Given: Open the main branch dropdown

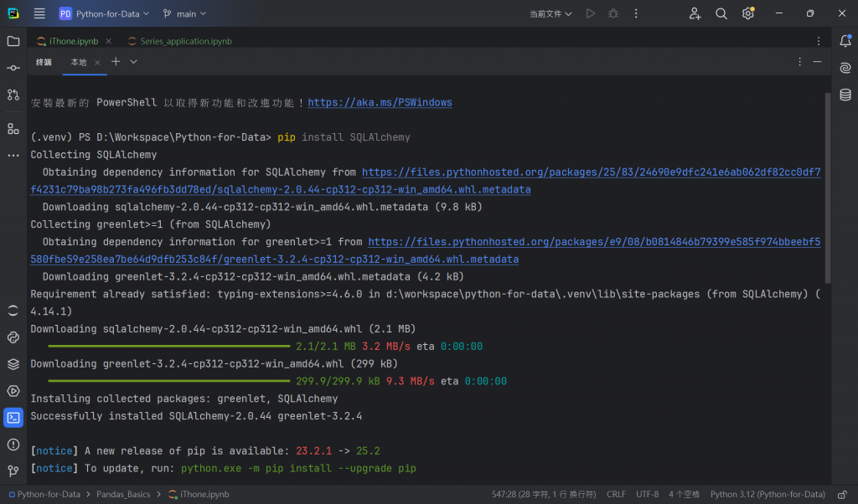Looking at the screenshot, I should [184, 13].
